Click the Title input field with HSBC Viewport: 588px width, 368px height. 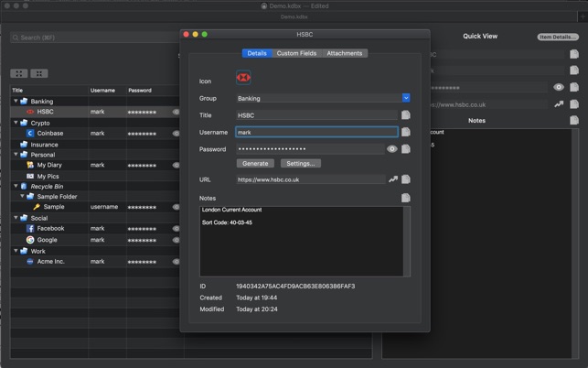pyautogui.click(x=316, y=115)
